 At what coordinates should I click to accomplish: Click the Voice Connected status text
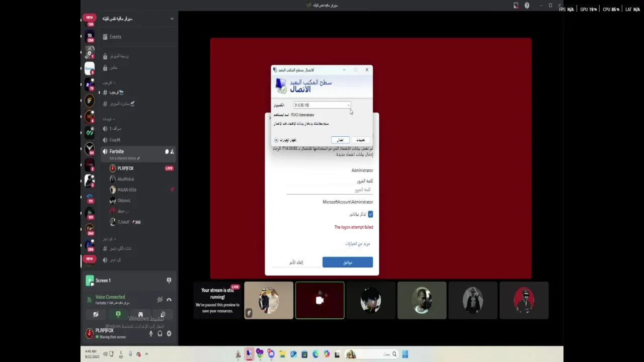pyautogui.click(x=110, y=297)
